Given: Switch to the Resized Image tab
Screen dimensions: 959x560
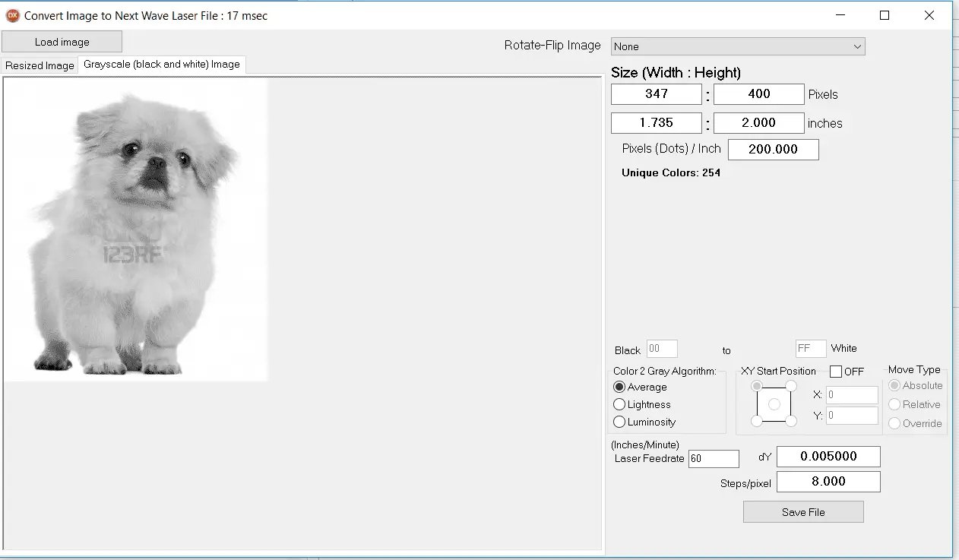Looking at the screenshot, I should pos(40,65).
